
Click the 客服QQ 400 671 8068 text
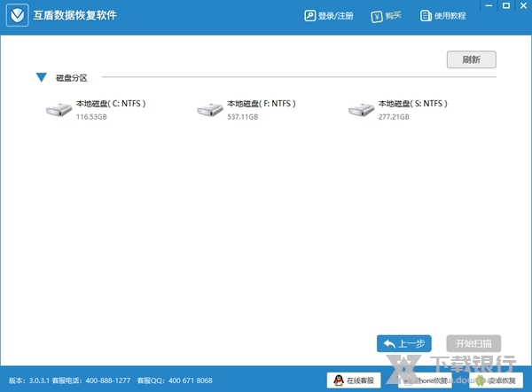point(175,380)
